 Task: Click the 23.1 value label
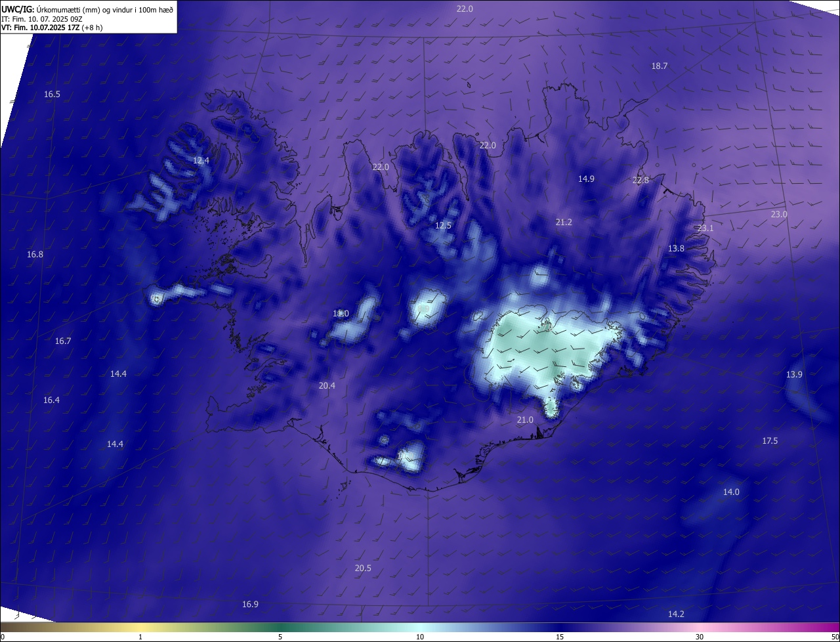(705, 228)
